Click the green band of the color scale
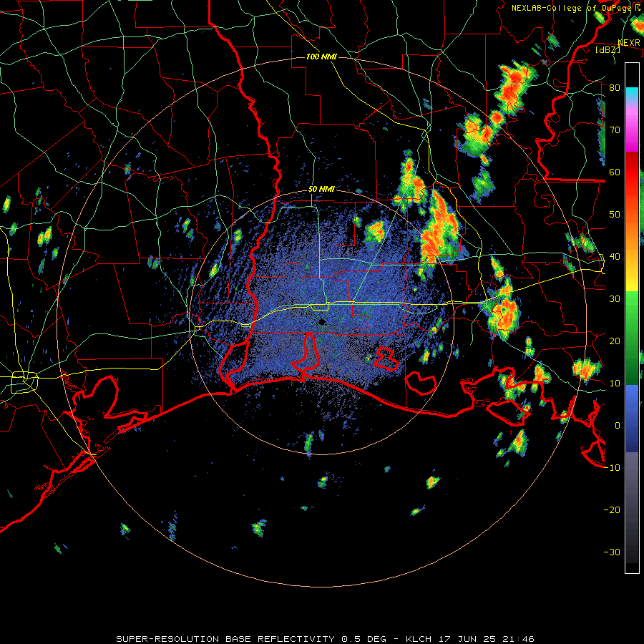The image size is (644, 644). pyautogui.click(x=632, y=338)
